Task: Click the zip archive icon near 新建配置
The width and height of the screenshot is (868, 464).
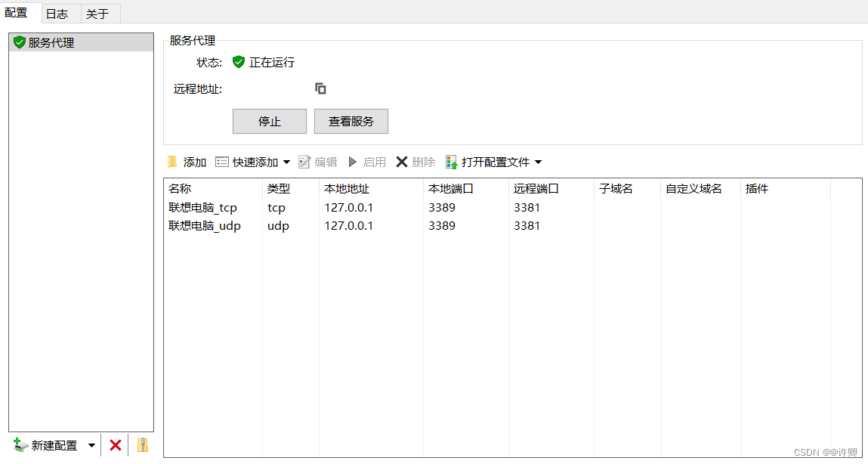Action: click(143, 445)
